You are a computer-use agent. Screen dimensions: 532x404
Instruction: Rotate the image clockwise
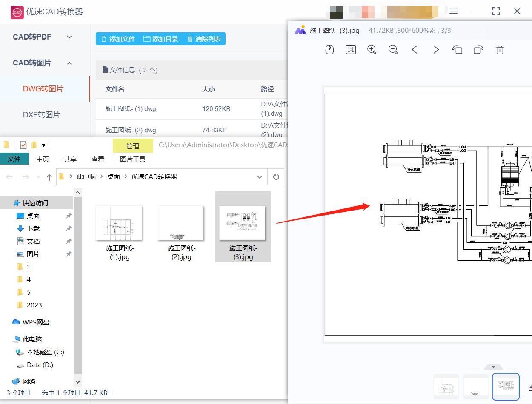[x=478, y=50]
